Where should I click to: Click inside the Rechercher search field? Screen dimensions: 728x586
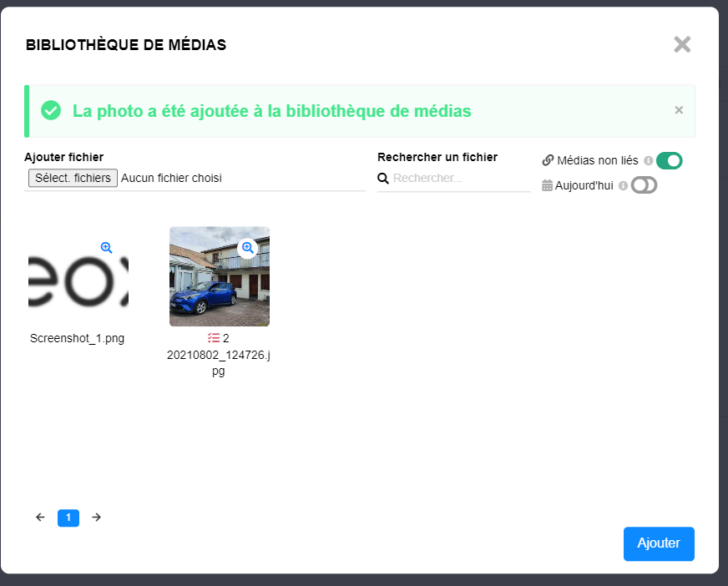pyautogui.click(x=455, y=178)
